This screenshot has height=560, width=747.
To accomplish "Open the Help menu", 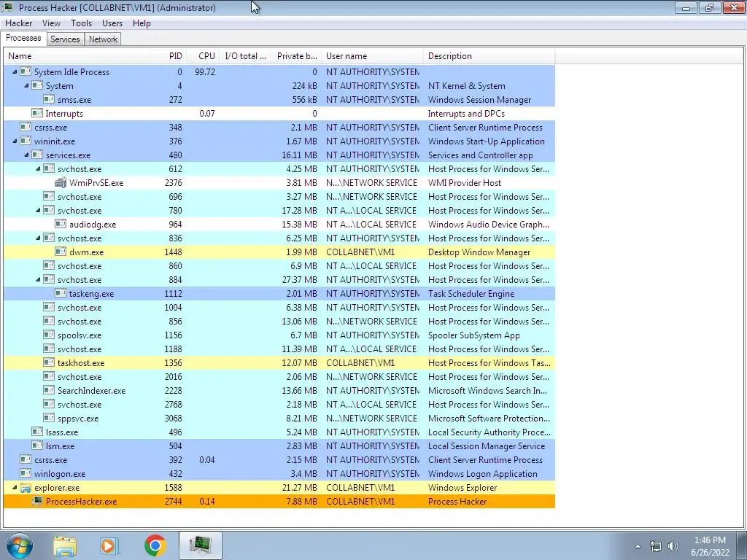I will click(142, 23).
